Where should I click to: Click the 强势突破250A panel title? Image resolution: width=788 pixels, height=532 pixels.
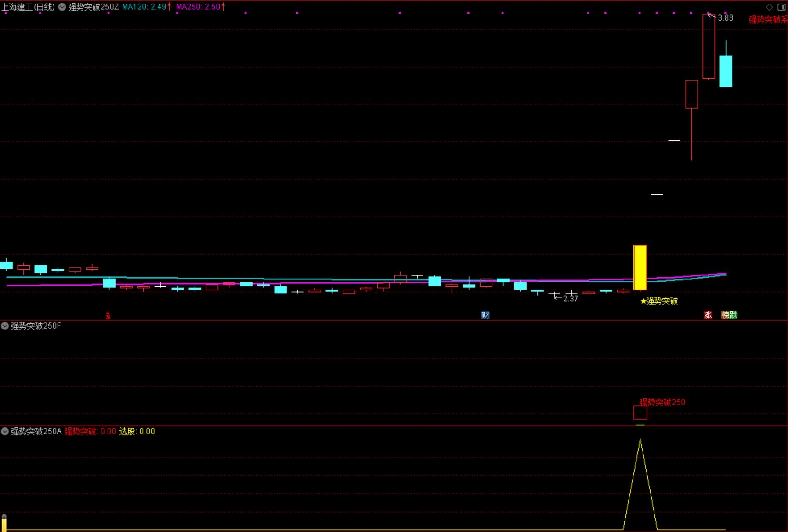tap(36, 431)
